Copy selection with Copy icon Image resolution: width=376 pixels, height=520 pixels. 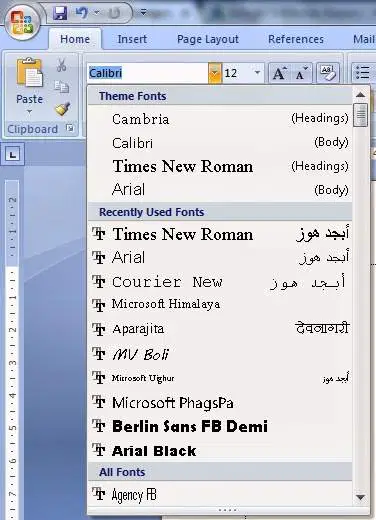62,87
